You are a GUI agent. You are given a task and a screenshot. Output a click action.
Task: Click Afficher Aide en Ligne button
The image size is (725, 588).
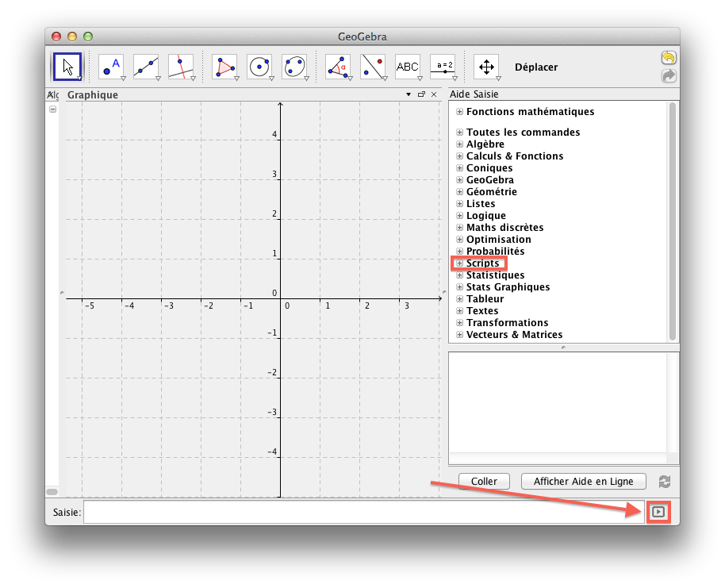click(584, 481)
